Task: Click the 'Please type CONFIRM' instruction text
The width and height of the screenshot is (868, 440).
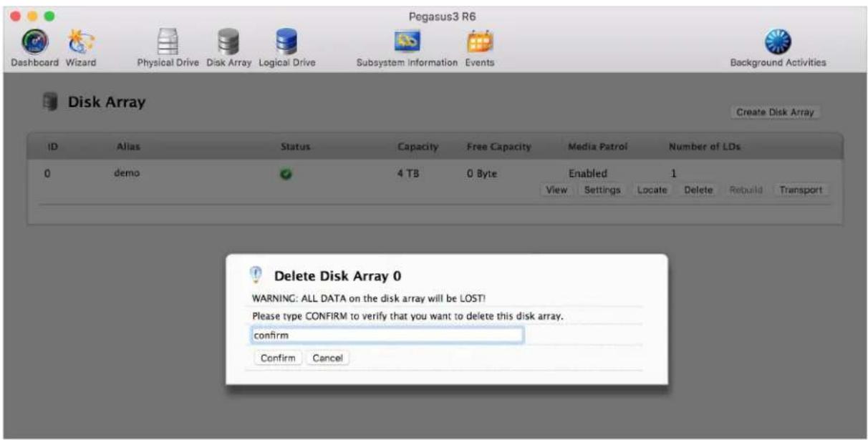Action: [408, 316]
